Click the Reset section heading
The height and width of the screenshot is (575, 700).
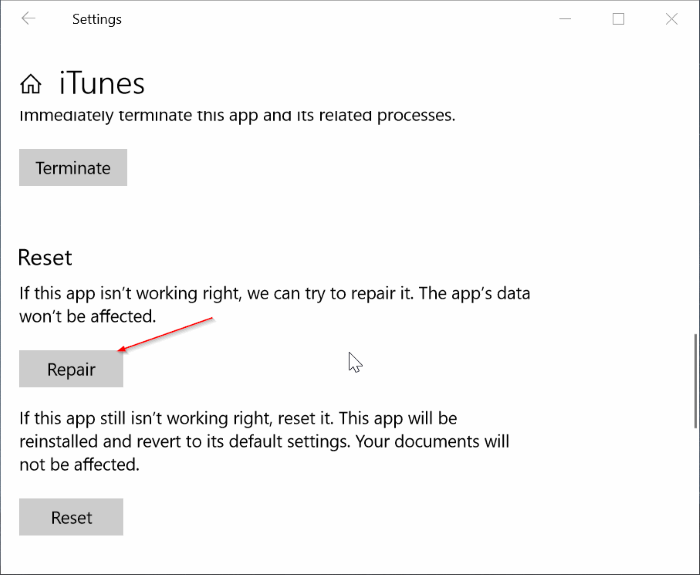pos(45,257)
